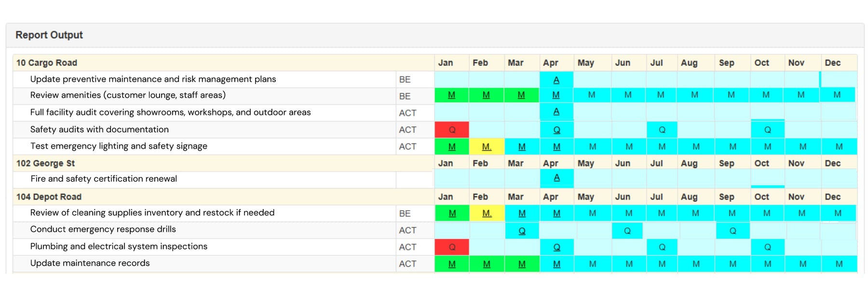
Task: Open April 'Q' for Plumbing and electrical inspections
Action: pyautogui.click(x=557, y=247)
